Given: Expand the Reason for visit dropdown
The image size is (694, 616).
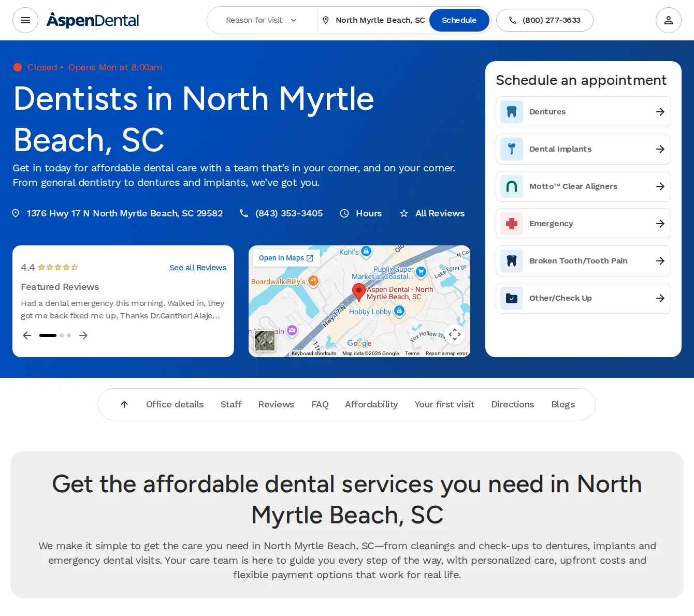Looking at the screenshot, I should click(262, 20).
